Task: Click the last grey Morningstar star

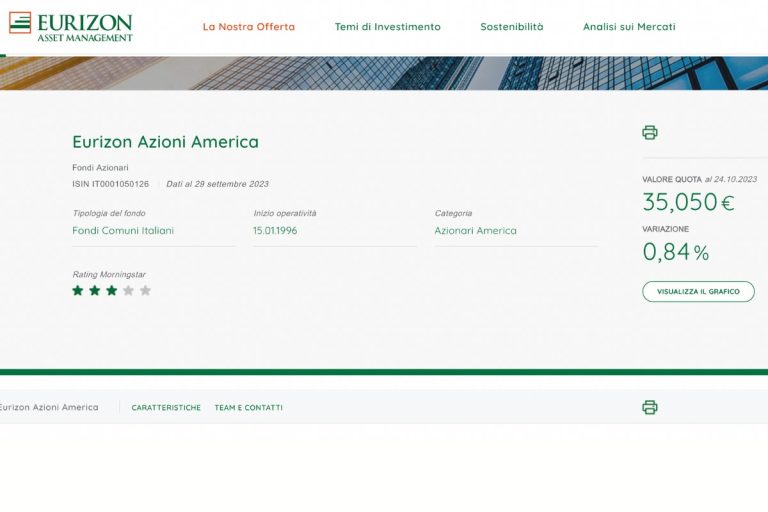Action: tap(145, 291)
